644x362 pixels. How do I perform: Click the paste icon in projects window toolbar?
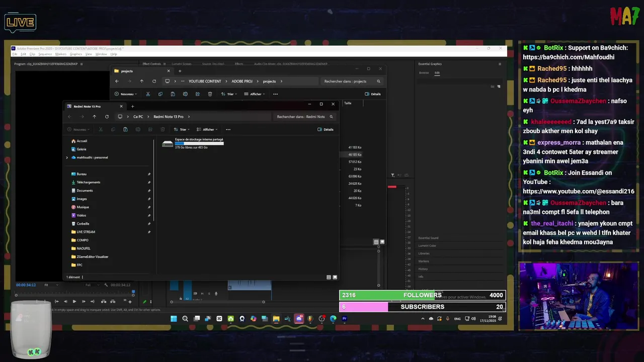pos(173,94)
